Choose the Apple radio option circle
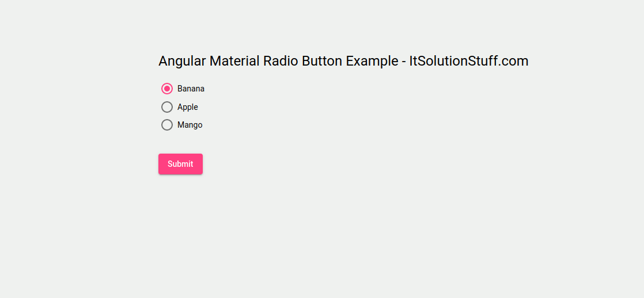The height and width of the screenshot is (298, 644). tap(167, 107)
